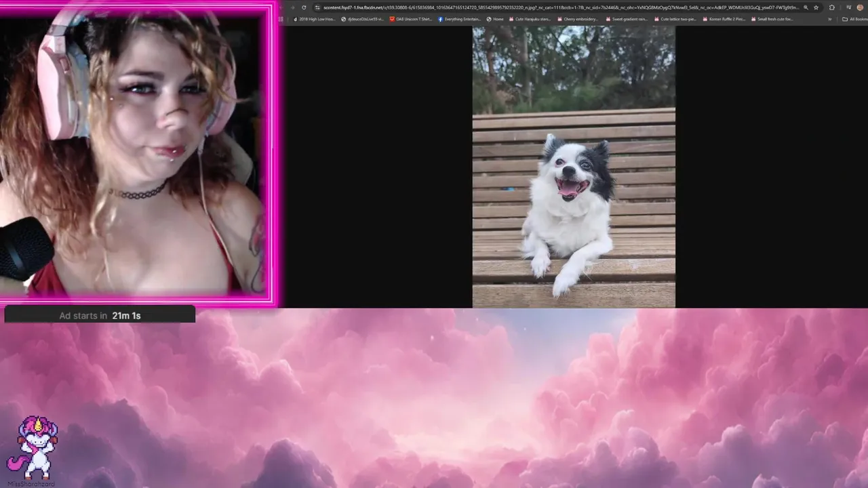
Task: Open "Everything Entertain..." Facebook bookmark
Action: coord(460,19)
